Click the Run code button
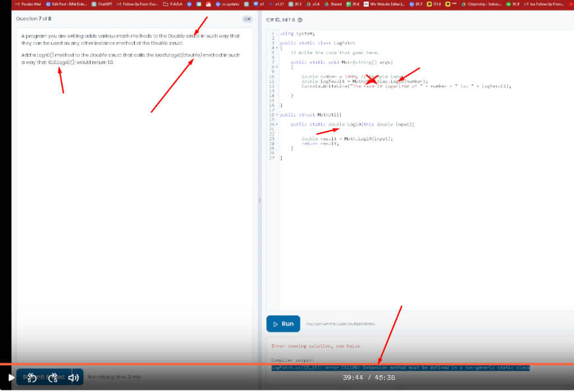The width and height of the screenshot is (574, 392). 283,324
